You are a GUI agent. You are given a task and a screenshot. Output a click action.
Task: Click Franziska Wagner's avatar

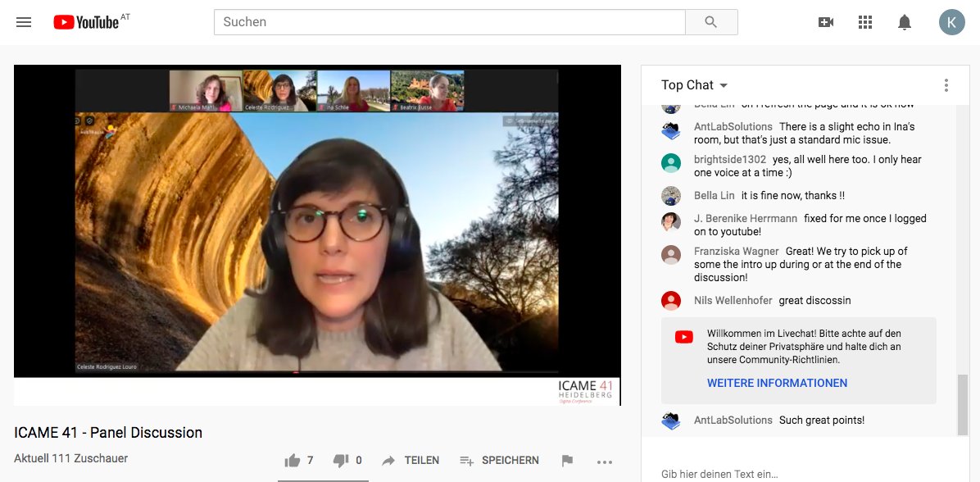[670, 254]
